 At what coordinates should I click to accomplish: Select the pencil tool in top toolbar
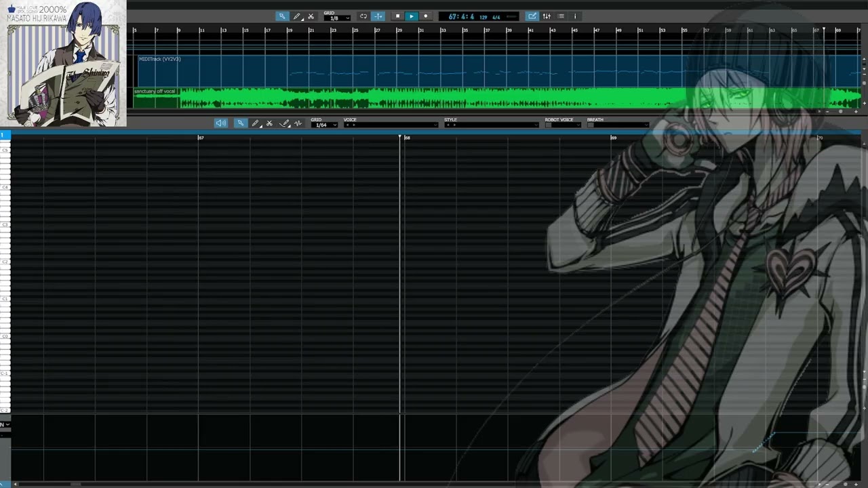pos(297,16)
